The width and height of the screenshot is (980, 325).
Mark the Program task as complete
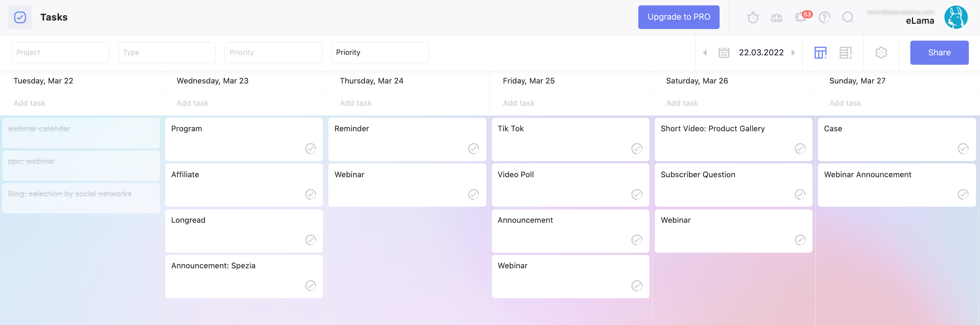click(x=310, y=149)
